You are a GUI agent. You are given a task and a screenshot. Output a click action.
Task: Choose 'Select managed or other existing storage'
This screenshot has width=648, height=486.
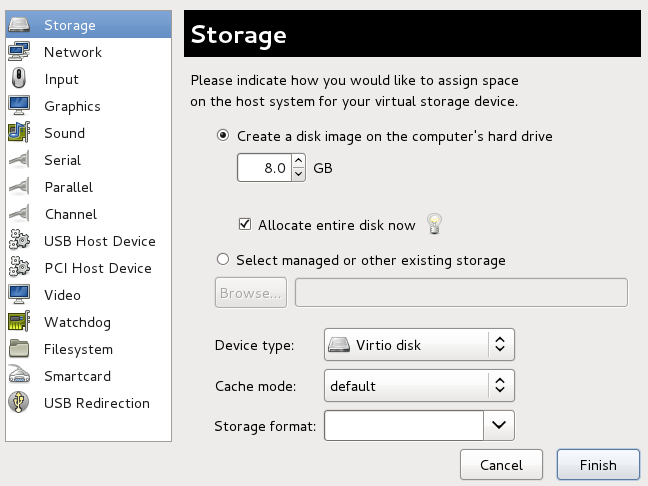pyautogui.click(x=223, y=260)
